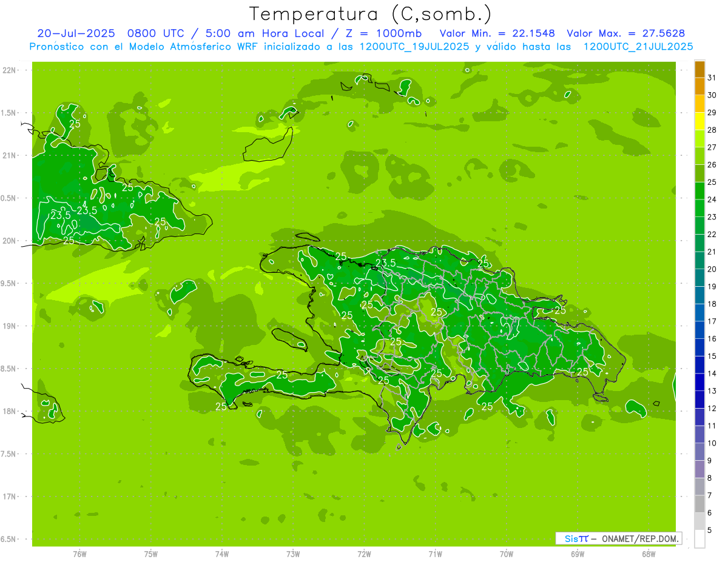Click the colorbar value label '5'
Screen dimensions: 728x562
[710, 530]
